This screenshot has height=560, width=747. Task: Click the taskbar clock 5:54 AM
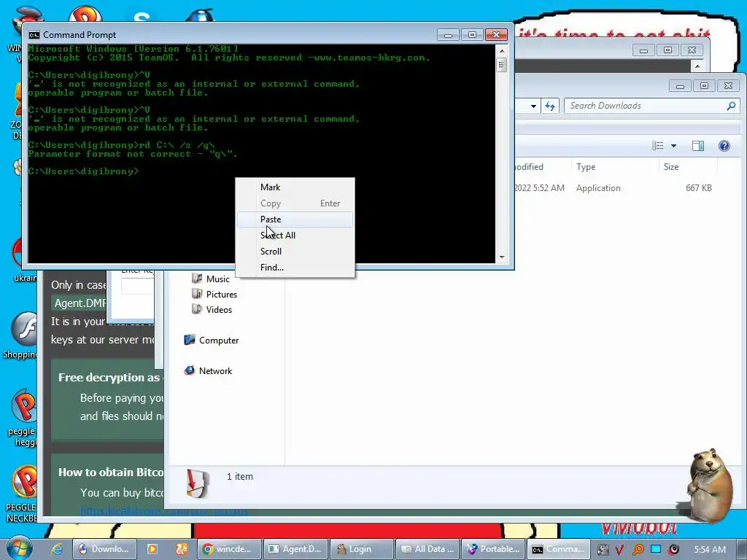[x=710, y=550]
